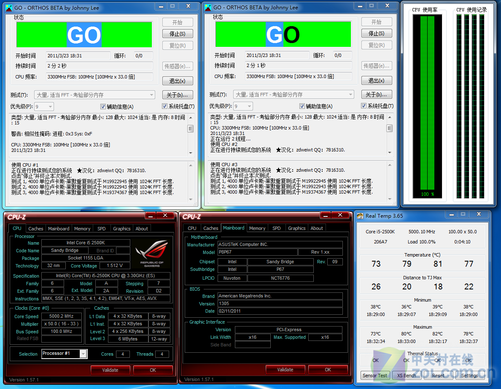This screenshot has width=501, height=389.
Task: Click the Name field Intel Core i5 2500K
Action: pyautogui.click(x=86, y=243)
